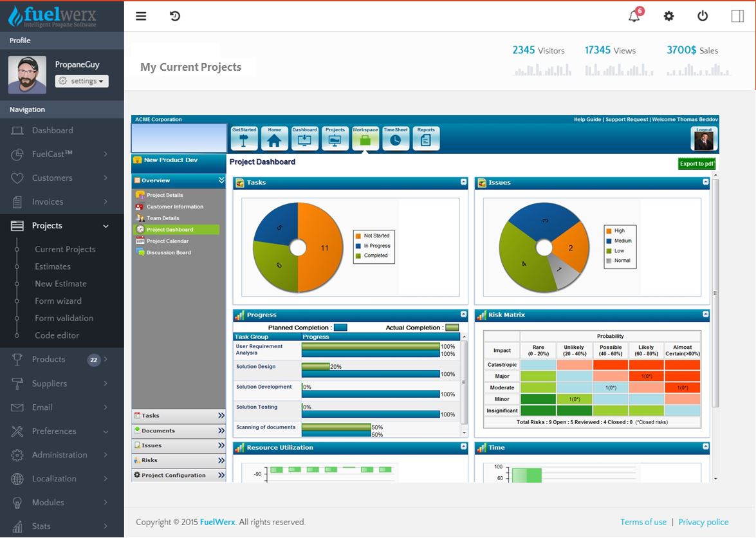The width and height of the screenshot is (756, 538).
Task: Click the TimeSheet clock icon
Action: (396, 138)
